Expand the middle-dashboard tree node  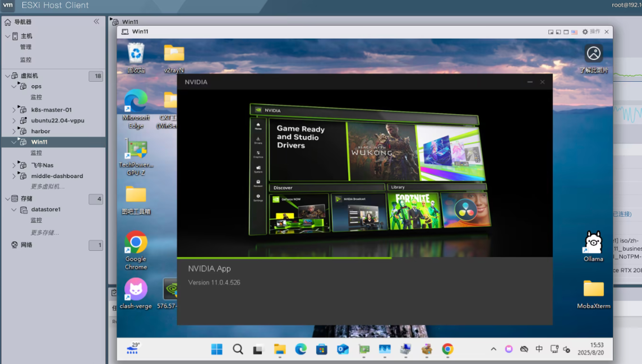(14, 176)
